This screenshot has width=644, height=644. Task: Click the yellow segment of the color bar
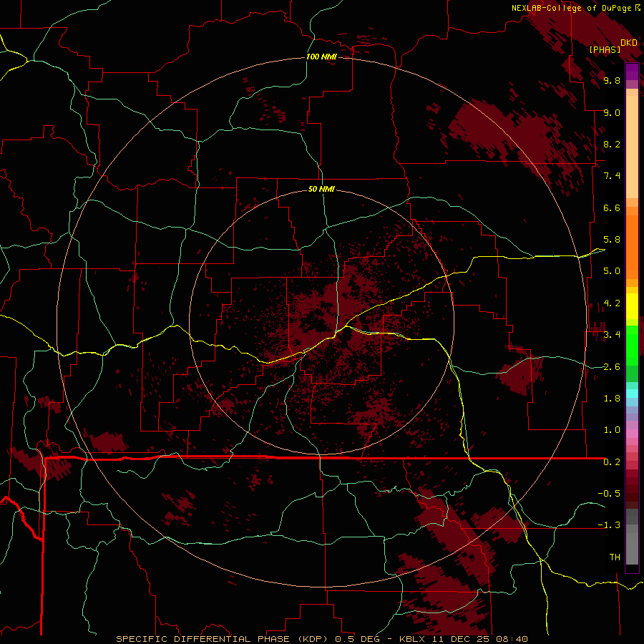pyautogui.click(x=632, y=306)
